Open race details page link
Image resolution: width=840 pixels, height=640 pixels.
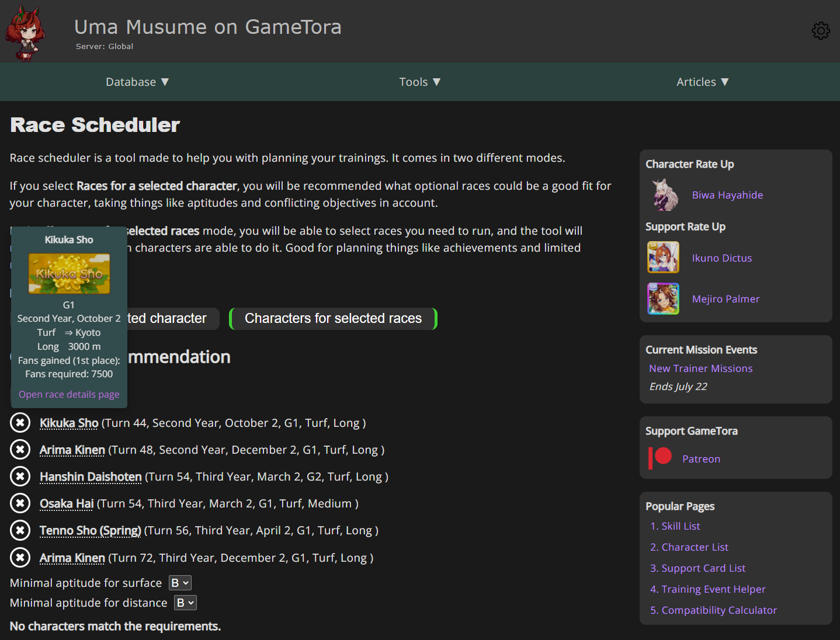click(x=69, y=394)
